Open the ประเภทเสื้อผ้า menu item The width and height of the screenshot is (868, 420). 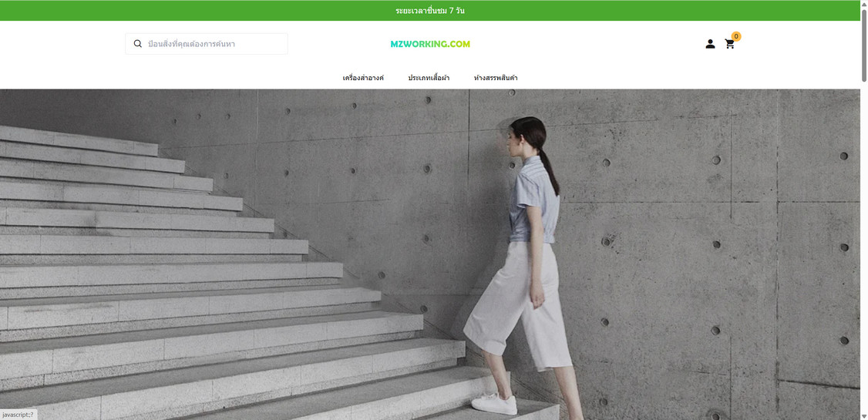(x=429, y=78)
